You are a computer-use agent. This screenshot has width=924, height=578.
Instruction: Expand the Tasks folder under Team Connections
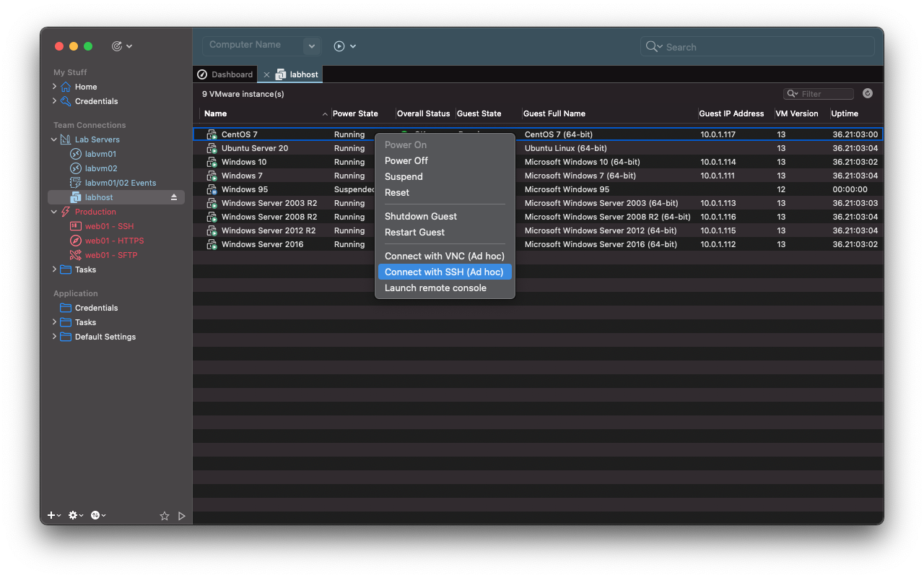pyautogui.click(x=54, y=269)
